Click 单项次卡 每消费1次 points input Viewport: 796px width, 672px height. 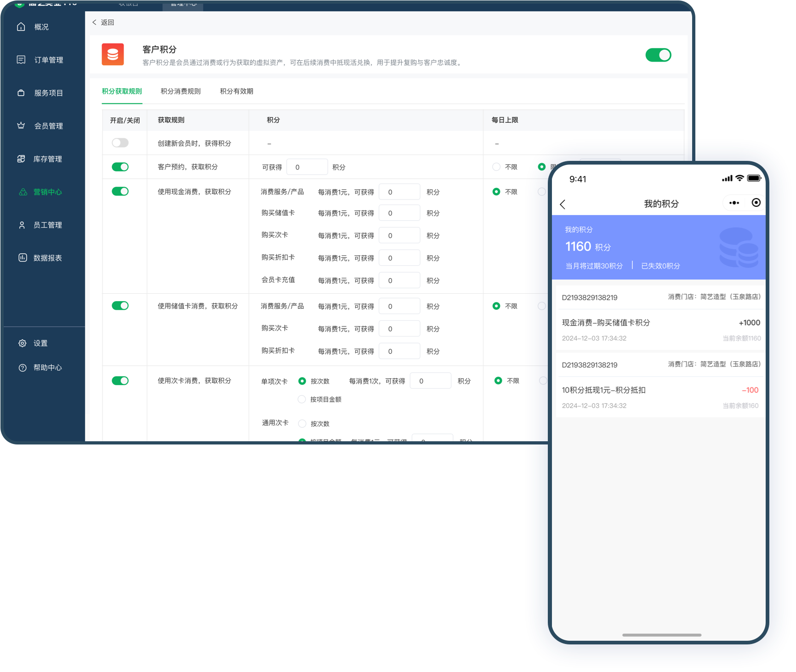pyautogui.click(x=431, y=381)
